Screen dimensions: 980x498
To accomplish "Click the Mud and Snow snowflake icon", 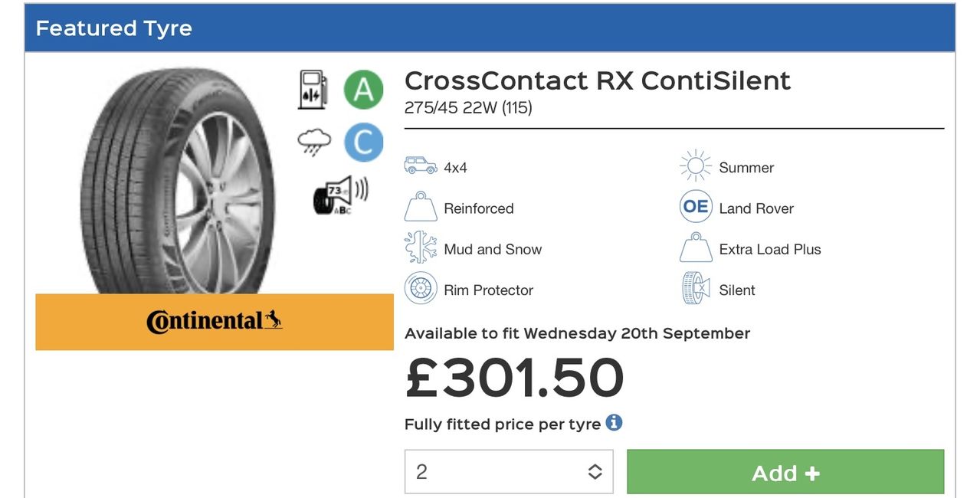I will tap(420, 248).
